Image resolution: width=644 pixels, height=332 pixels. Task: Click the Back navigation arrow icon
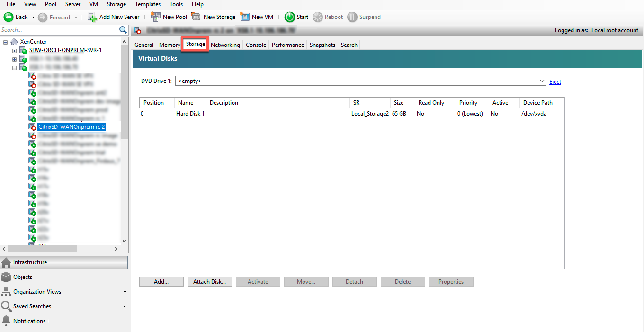coord(9,17)
